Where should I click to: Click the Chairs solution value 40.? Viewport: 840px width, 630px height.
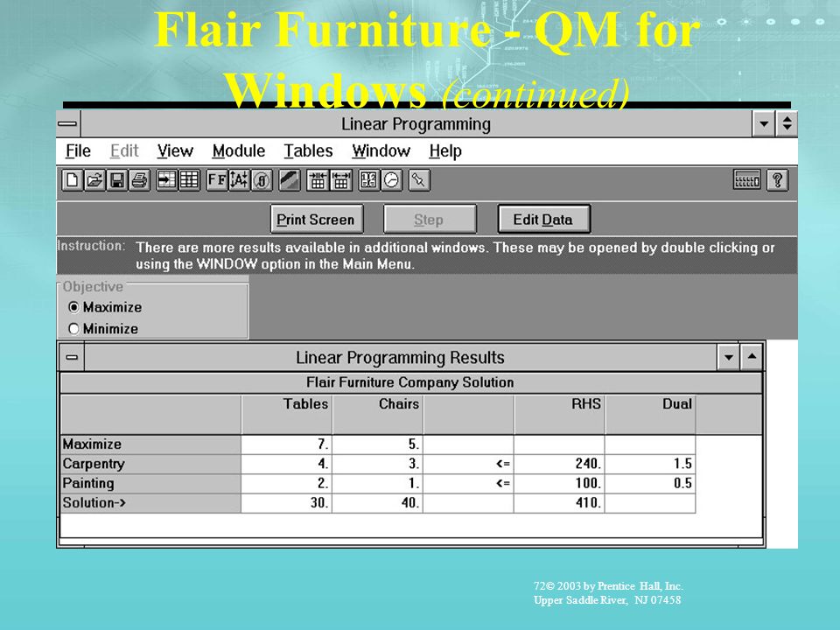click(378, 503)
